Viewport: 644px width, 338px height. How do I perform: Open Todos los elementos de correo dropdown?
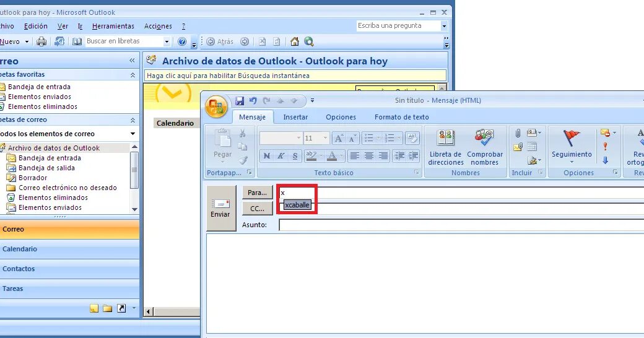133,134
